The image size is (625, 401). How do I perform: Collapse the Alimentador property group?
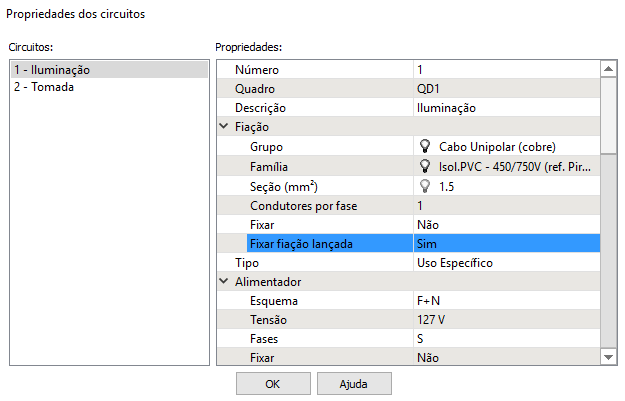click(x=223, y=282)
